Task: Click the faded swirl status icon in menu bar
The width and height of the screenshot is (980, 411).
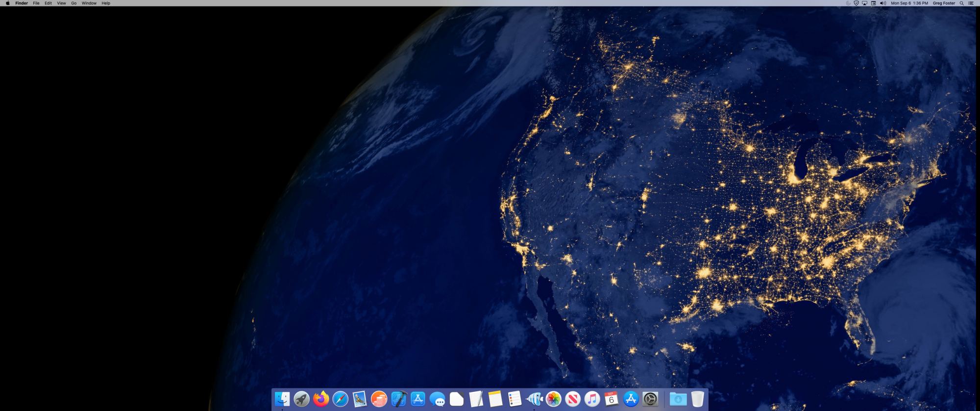Action: [x=848, y=3]
